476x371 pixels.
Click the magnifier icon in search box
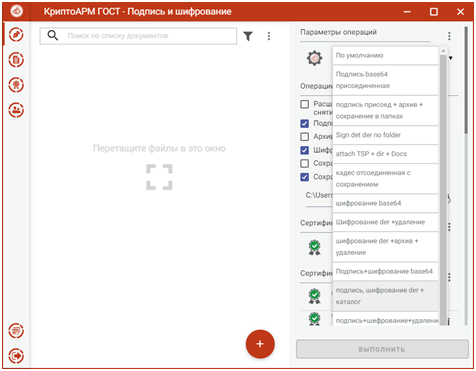[x=53, y=35]
